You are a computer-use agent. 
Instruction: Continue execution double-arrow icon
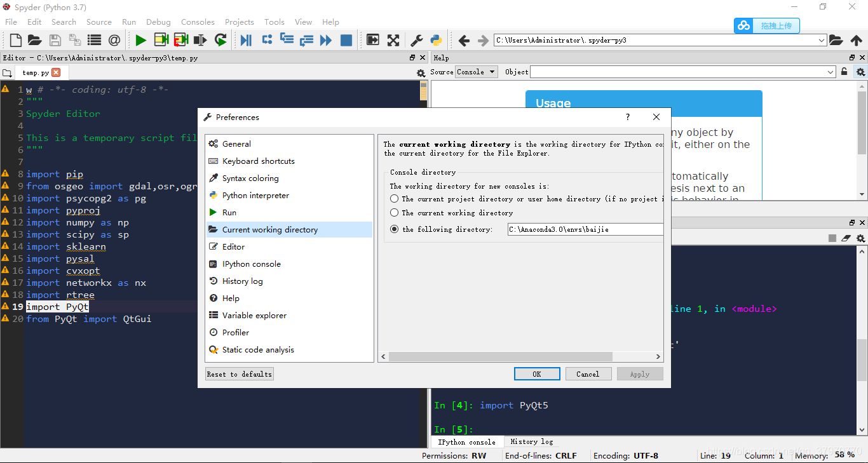coord(326,40)
